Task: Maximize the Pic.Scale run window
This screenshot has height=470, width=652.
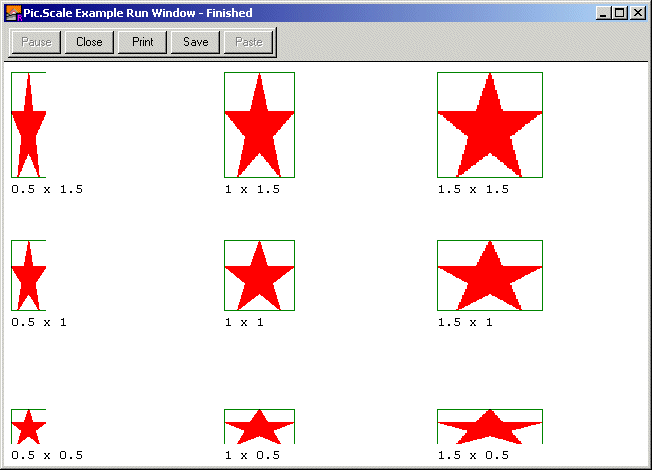Action: coord(620,13)
